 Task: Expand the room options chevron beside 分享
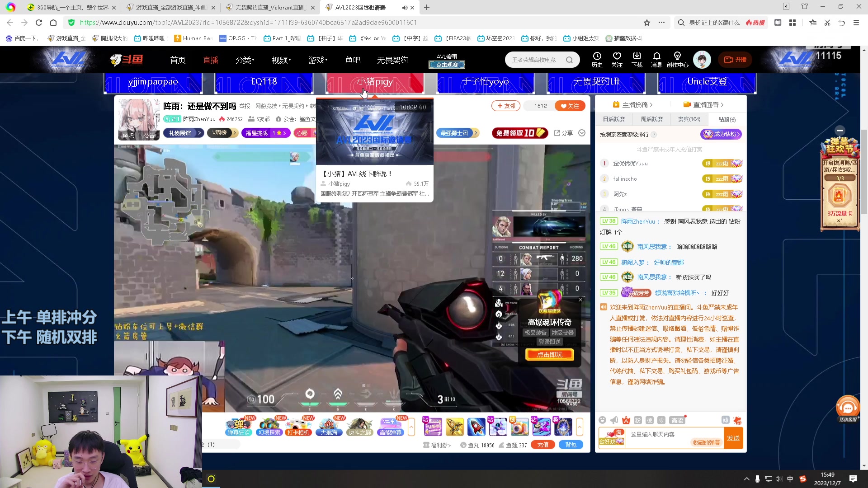click(x=582, y=133)
